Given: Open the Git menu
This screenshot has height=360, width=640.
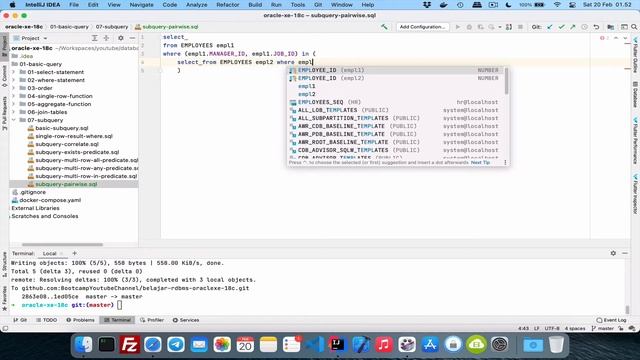Looking at the screenshot, I should (318, 5).
